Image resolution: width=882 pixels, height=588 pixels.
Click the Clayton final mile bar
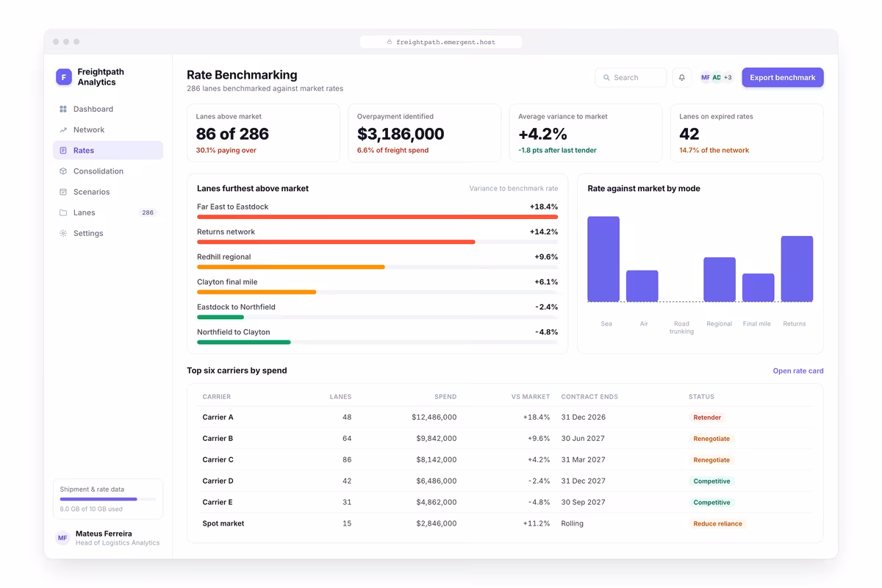[x=257, y=292]
